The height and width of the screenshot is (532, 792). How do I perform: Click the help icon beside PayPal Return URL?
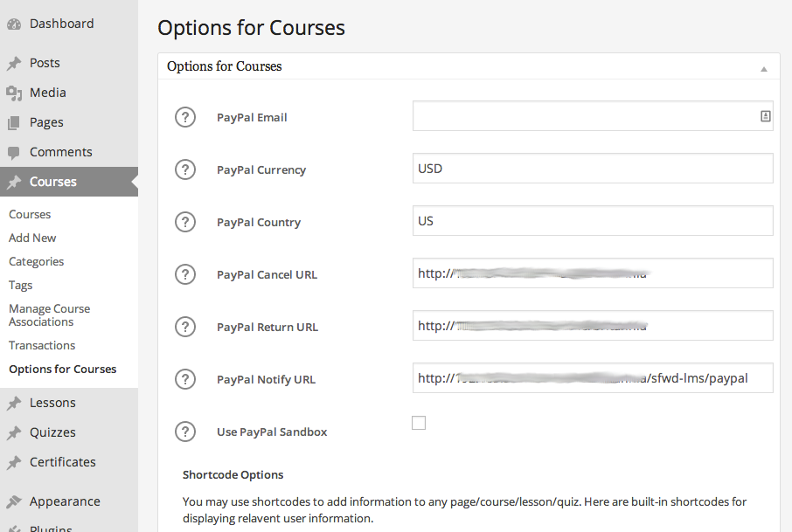tap(185, 327)
